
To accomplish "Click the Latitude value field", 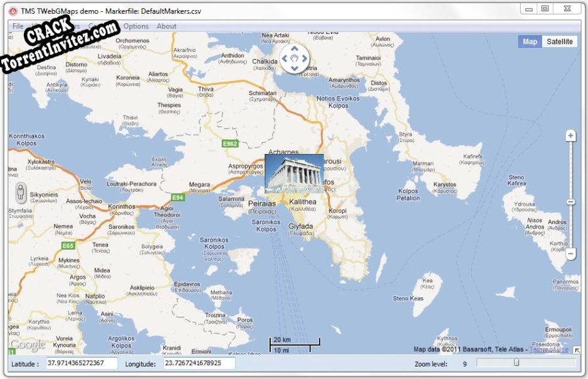I will (82, 363).
